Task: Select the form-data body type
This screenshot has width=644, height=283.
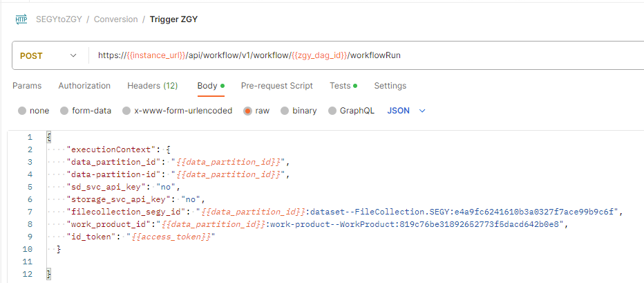Action: (86, 111)
